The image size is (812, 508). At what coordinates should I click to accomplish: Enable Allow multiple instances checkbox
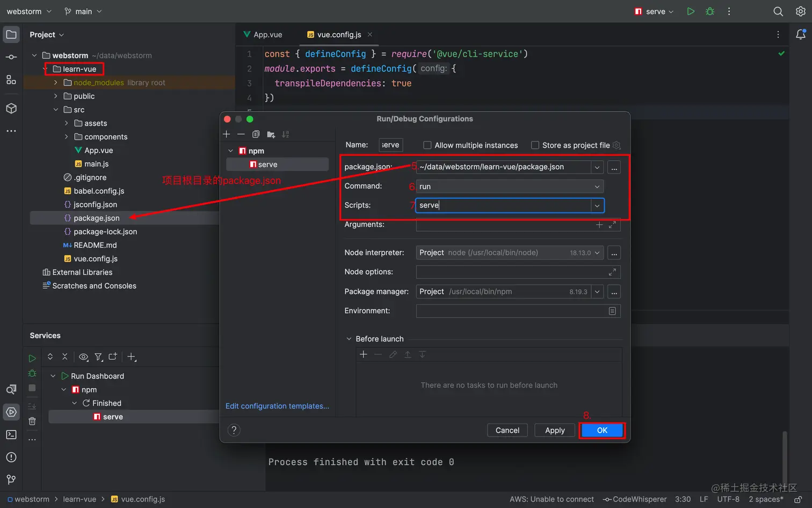(x=427, y=145)
